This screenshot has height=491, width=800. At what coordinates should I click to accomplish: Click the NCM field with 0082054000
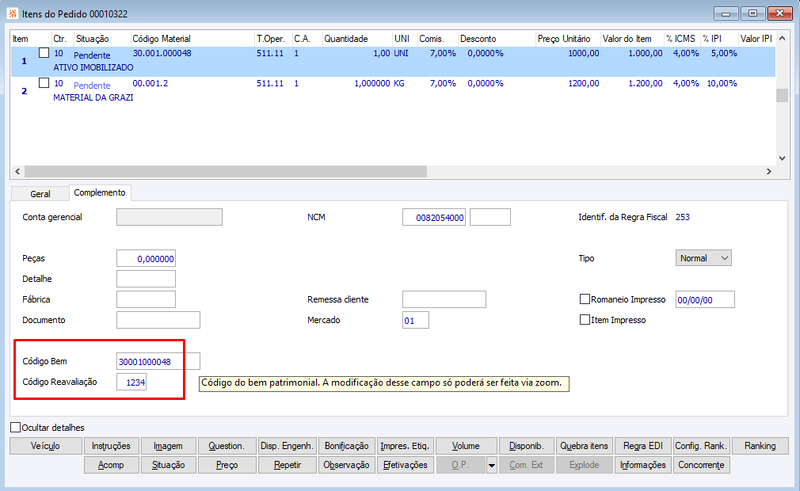pyautogui.click(x=434, y=217)
